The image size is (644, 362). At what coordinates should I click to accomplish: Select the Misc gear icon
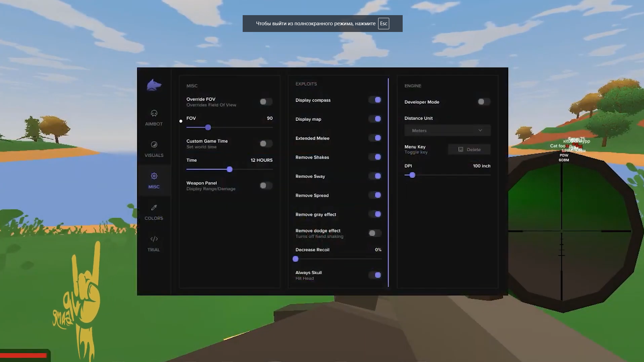point(154,176)
